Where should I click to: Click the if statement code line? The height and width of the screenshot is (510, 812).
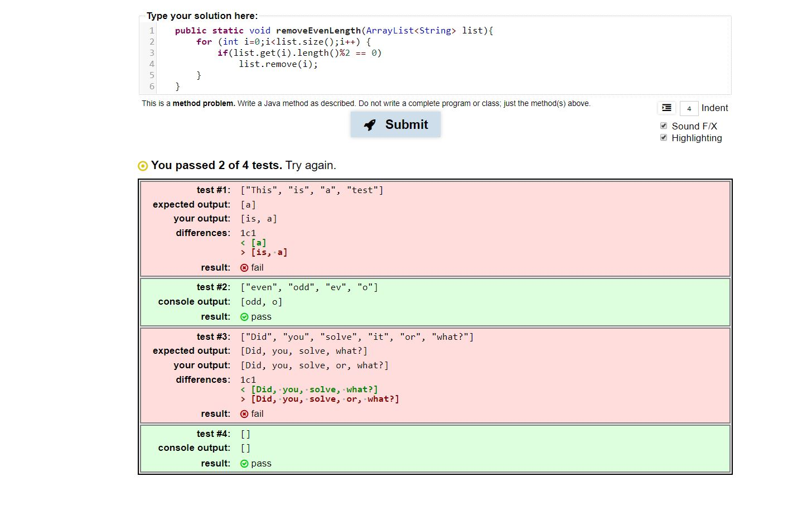tap(299, 53)
